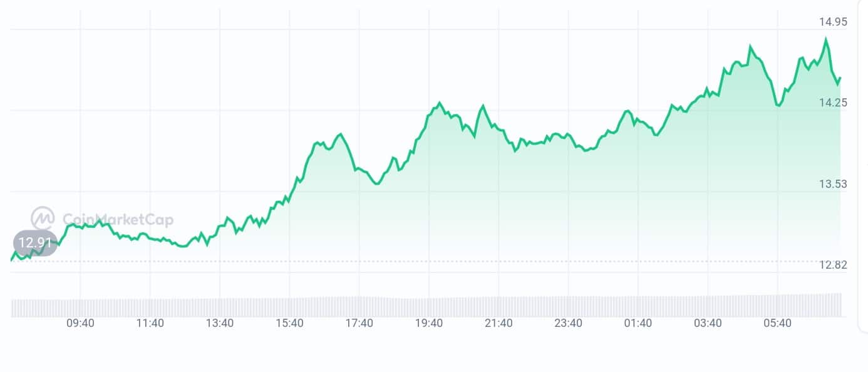Click the 13.53 price axis label
This screenshot has width=868, height=372.
[833, 183]
